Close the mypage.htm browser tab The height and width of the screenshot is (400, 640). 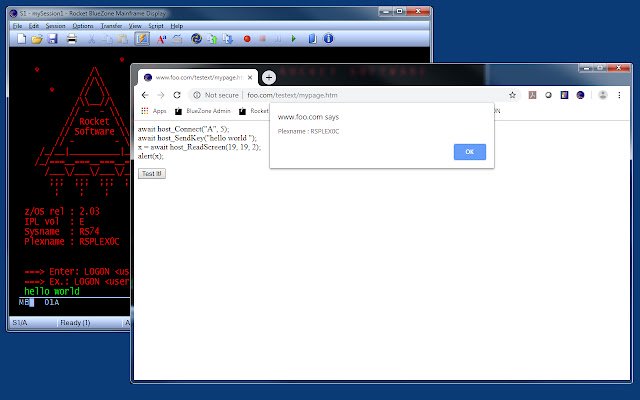250,77
